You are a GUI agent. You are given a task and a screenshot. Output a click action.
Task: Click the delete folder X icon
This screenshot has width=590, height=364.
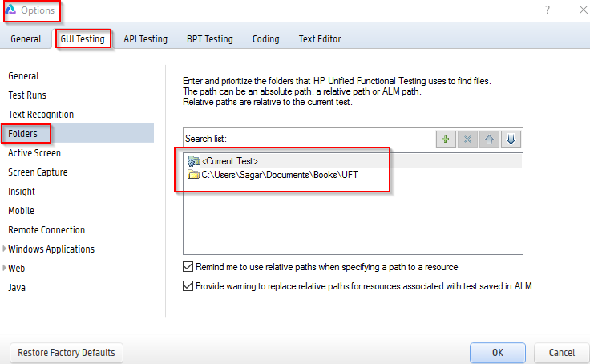point(468,139)
